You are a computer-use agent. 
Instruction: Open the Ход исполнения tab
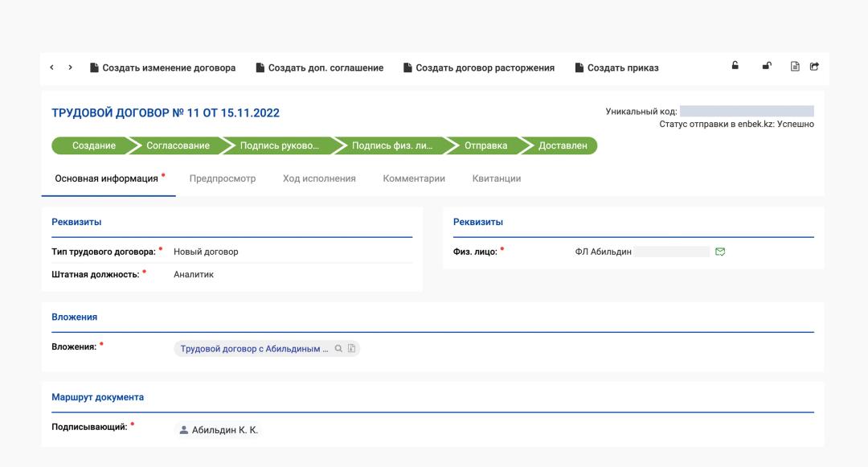point(319,178)
